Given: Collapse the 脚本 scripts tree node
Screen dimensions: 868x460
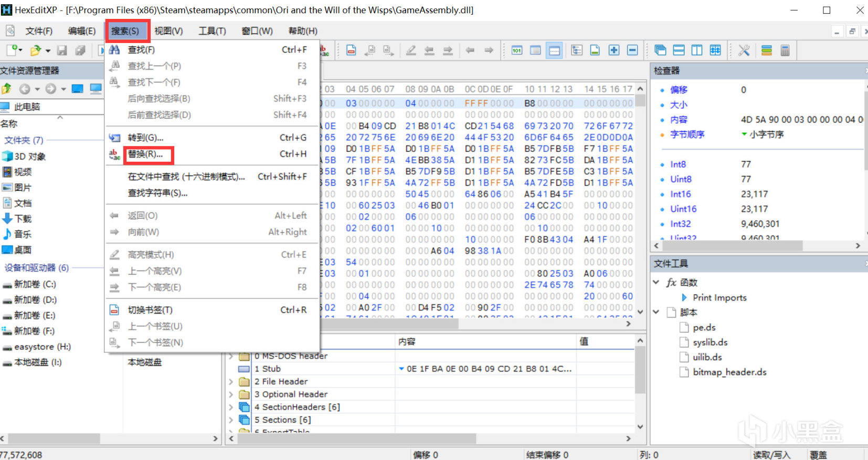Looking at the screenshot, I should (656, 312).
